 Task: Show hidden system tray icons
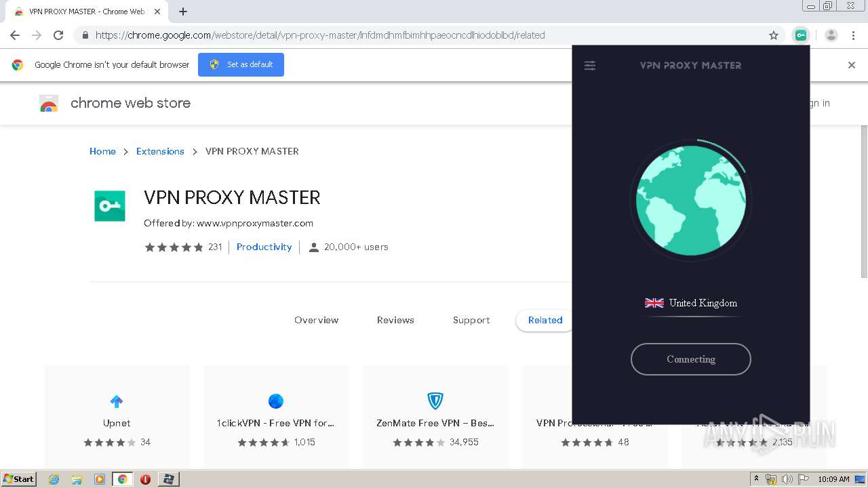click(x=757, y=479)
